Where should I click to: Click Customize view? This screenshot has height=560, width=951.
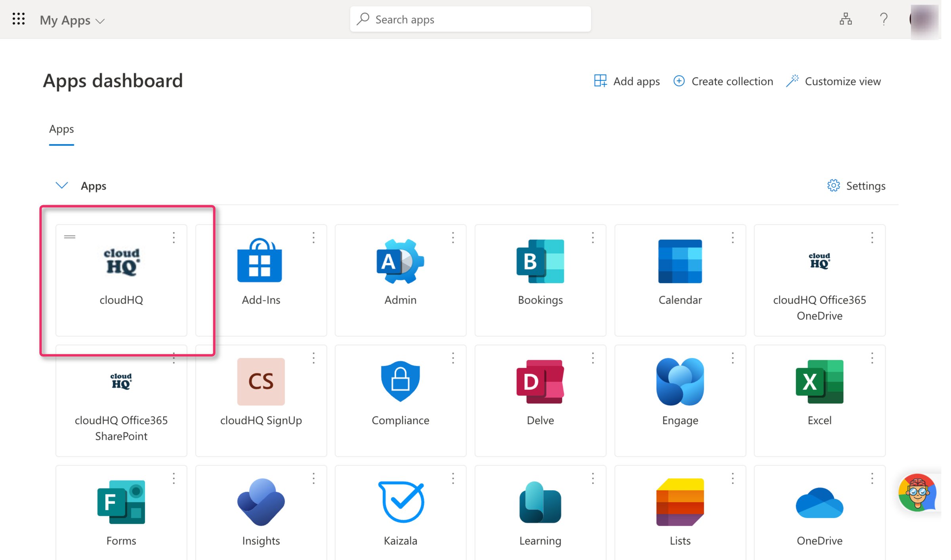(833, 81)
